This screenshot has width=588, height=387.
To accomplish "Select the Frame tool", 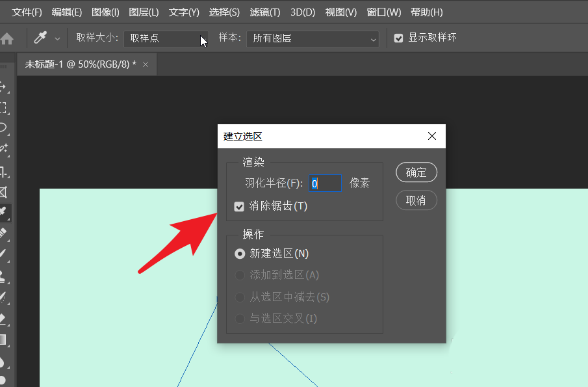I will [x=3, y=192].
